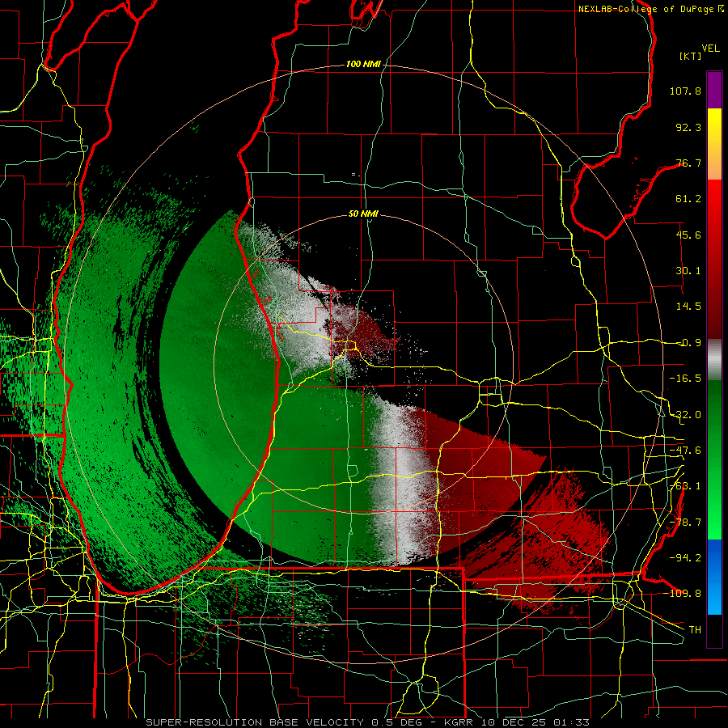The image size is (728, 728).
Task: Click the 100 NMI range ring label
Action: (362, 64)
